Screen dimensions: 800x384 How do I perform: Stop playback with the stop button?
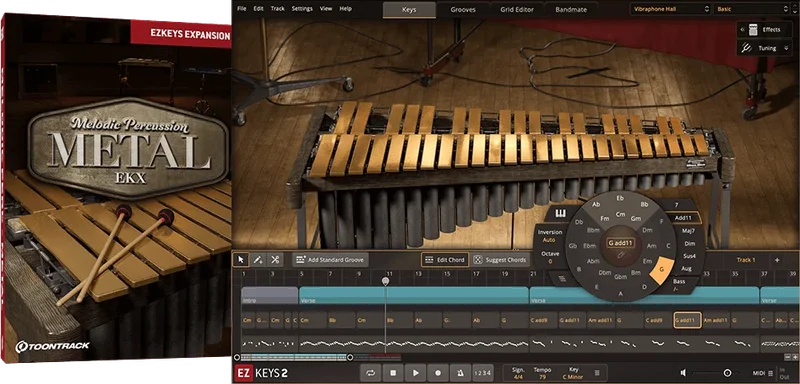pyautogui.click(x=393, y=373)
